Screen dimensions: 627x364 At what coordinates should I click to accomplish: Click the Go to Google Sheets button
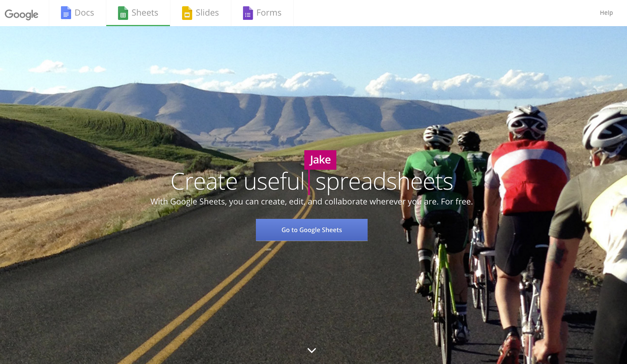point(312,230)
